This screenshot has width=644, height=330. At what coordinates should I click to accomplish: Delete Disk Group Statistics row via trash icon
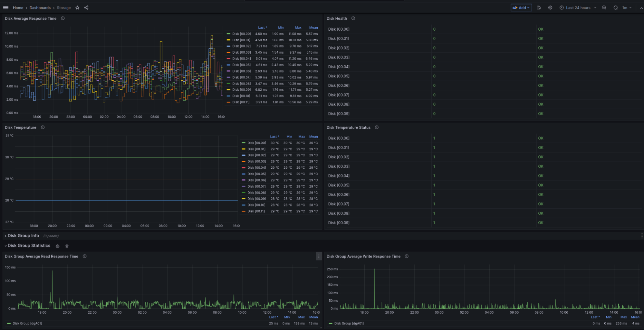click(67, 246)
